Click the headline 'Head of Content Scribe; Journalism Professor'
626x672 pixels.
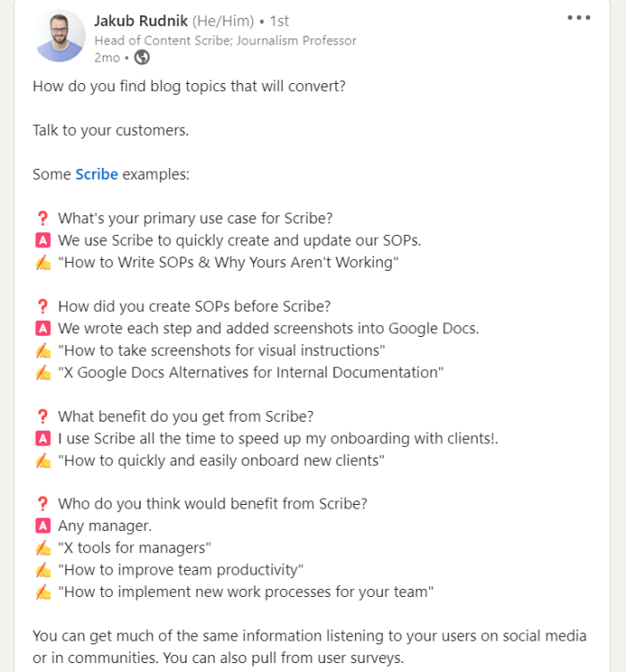[x=225, y=40]
